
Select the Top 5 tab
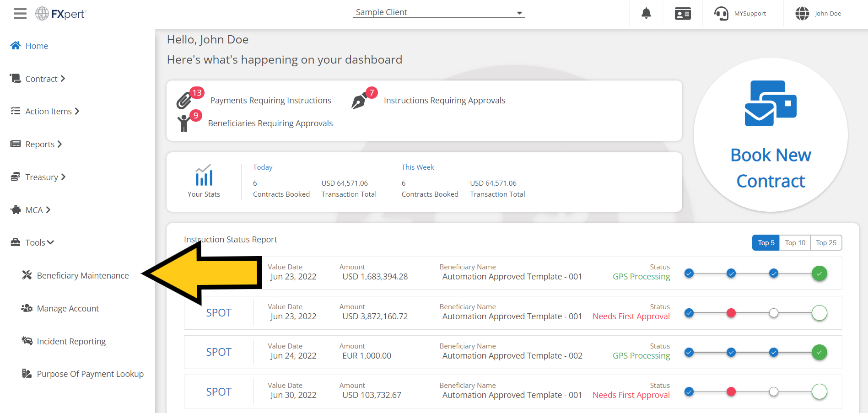click(766, 243)
